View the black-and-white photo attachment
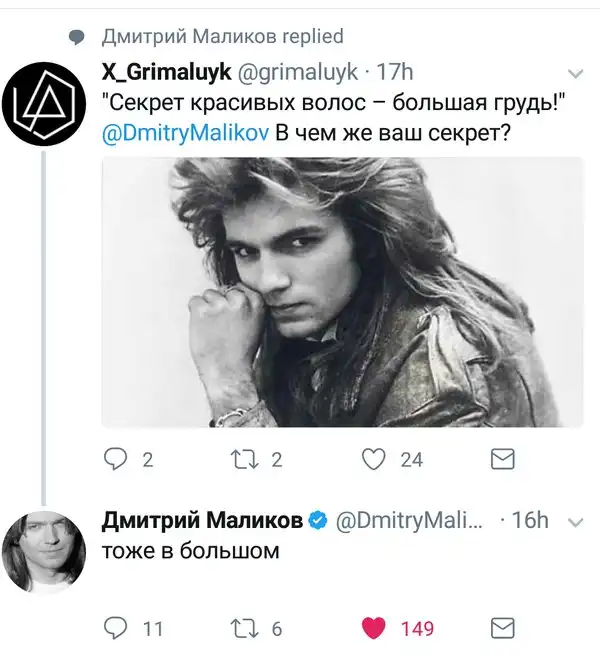Viewport: 600px width, 657px height. 342,292
